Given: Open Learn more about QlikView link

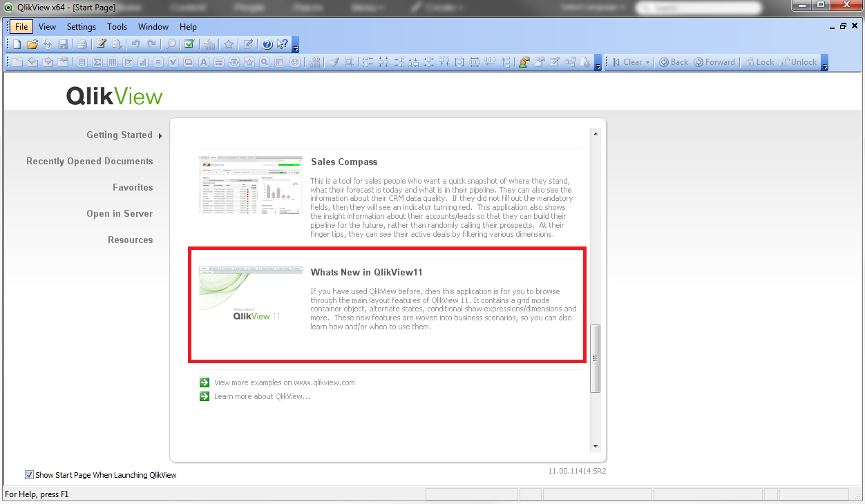Looking at the screenshot, I should tap(262, 396).
